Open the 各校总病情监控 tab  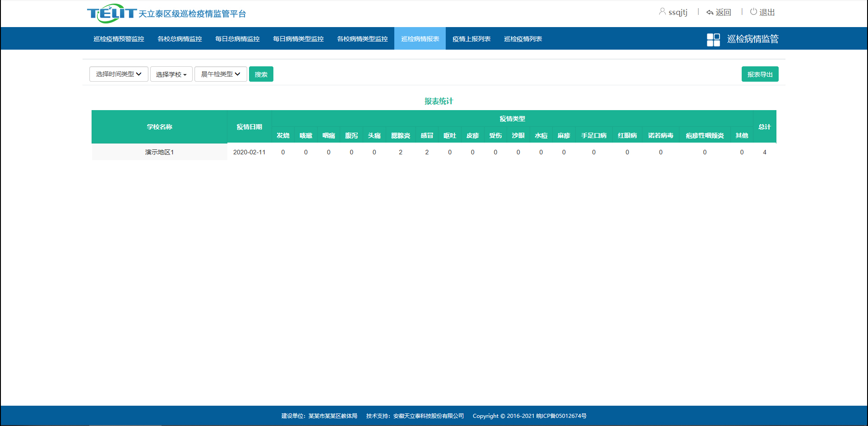pos(180,39)
